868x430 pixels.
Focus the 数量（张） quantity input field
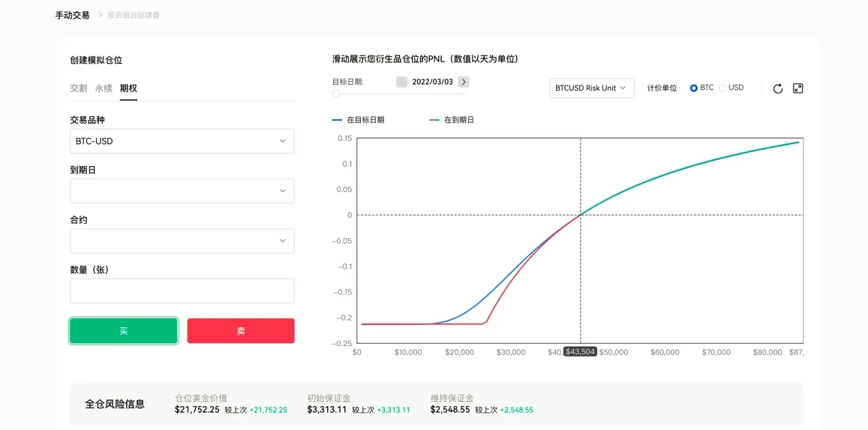tap(182, 290)
